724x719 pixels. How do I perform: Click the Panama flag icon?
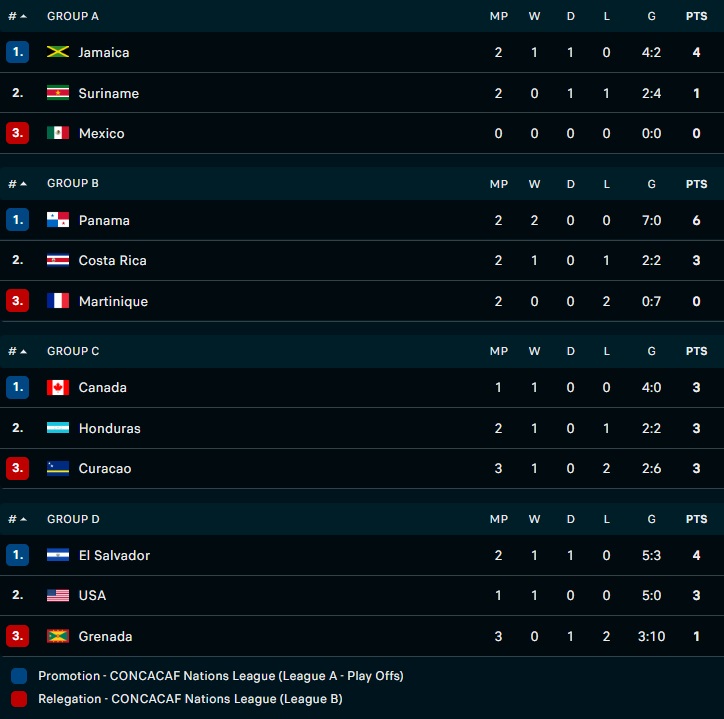coord(58,220)
